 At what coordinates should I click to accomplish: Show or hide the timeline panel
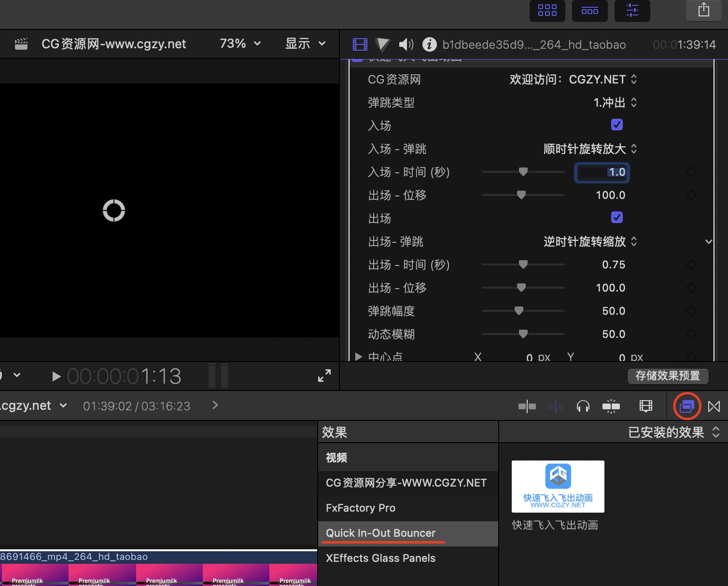point(589,11)
